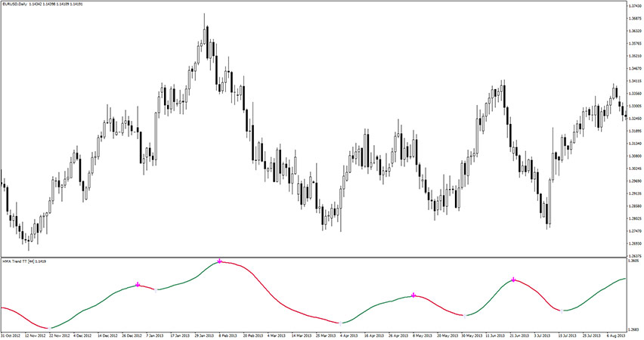Image resolution: width=644 pixels, height=340 pixels.
Task: Click the 1.2683 indicator scale value
Action: pos(635,329)
